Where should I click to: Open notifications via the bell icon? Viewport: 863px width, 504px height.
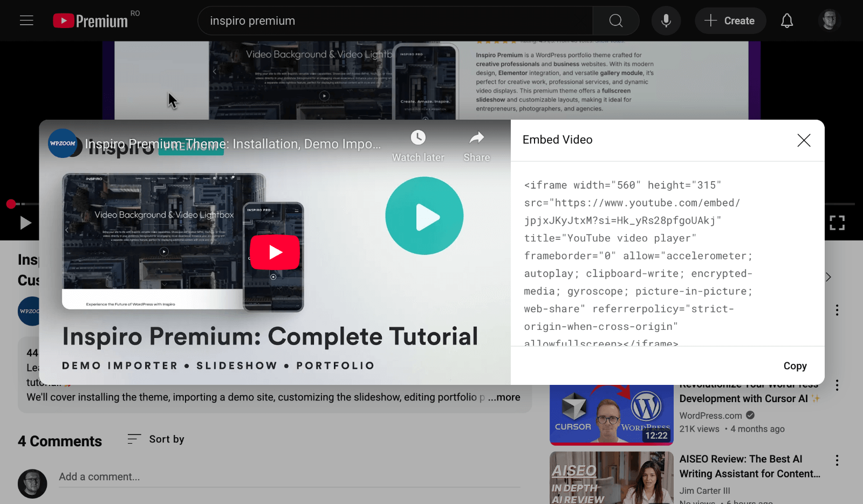click(787, 20)
